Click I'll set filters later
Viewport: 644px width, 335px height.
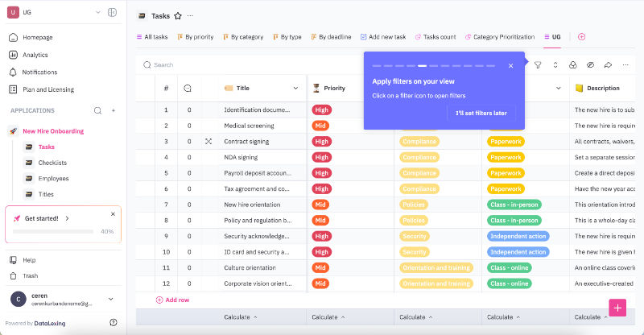pos(481,113)
